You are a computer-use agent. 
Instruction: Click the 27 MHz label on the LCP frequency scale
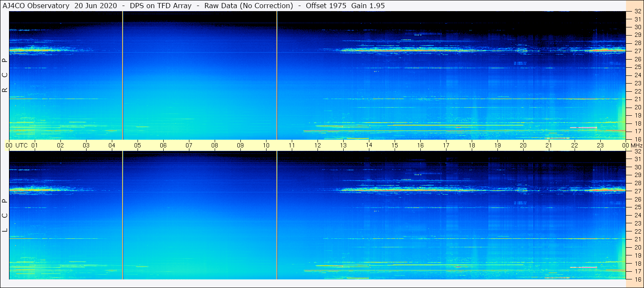(637, 191)
